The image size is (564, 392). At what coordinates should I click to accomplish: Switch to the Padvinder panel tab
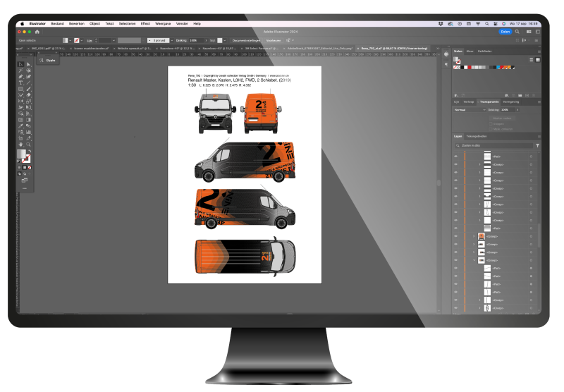484,51
